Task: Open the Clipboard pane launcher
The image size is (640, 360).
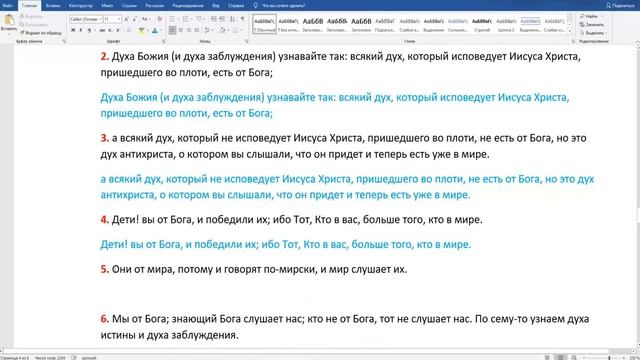Action: 64,41
